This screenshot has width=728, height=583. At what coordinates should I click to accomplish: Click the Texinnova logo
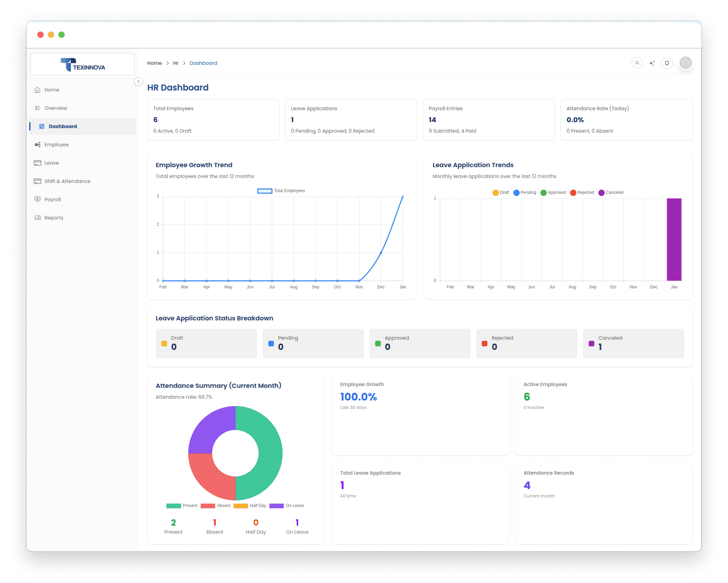pyautogui.click(x=83, y=64)
